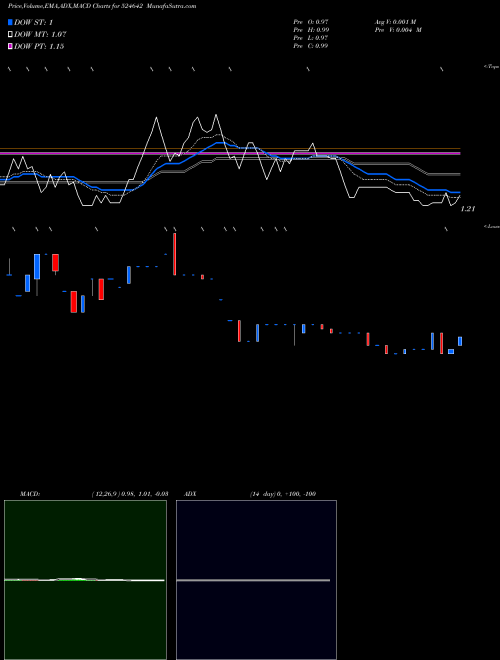Image resolution: width=500 pixels, height=660 pixels.
Task: Click the ADX values '(14 day) 0, +100, -100'
Action: pyautogui.click(x=283, y=494)
